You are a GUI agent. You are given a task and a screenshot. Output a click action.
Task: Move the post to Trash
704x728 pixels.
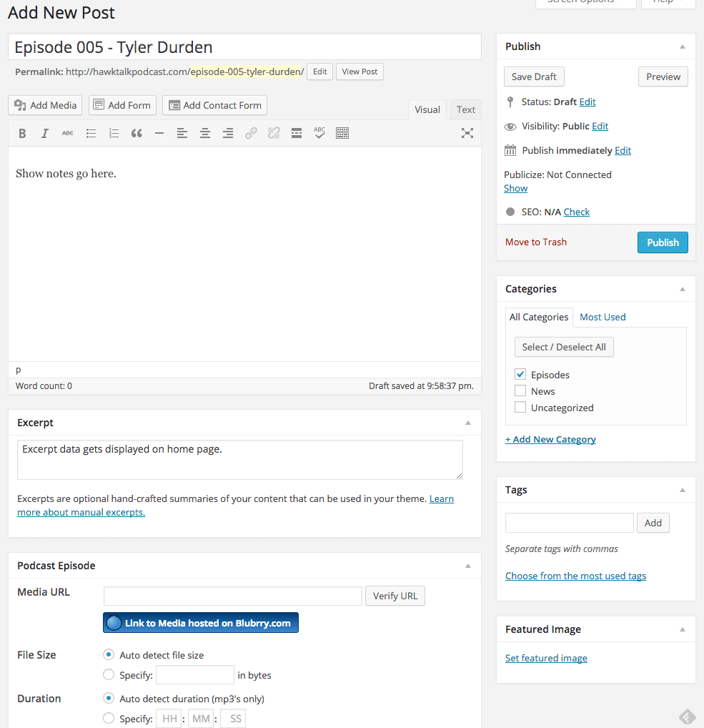536,242
